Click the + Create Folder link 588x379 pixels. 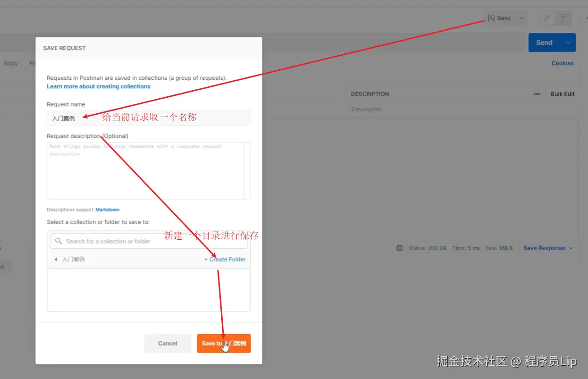point(225,259)
